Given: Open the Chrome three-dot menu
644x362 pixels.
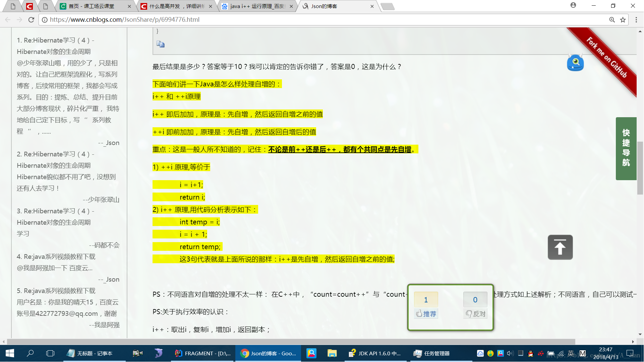Looking at the screenshot, I should [636, 20].
